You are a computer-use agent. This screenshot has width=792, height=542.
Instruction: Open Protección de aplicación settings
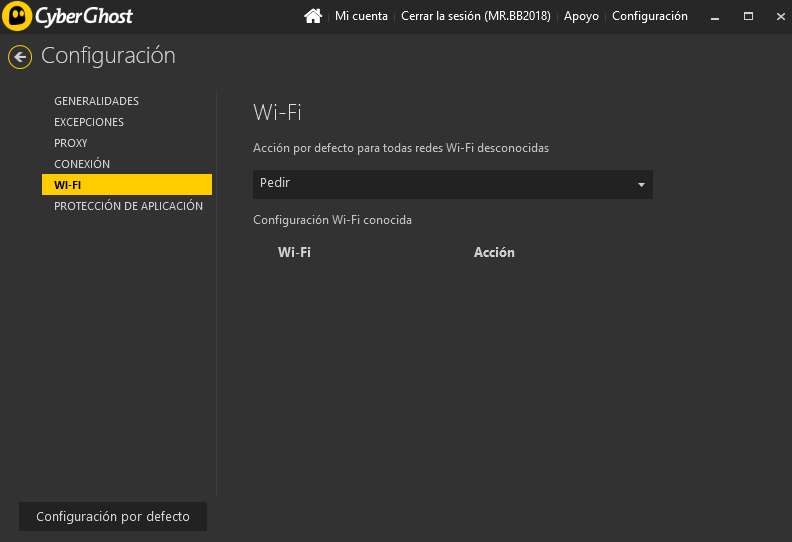pyautogui.click(x=128, y=206)
